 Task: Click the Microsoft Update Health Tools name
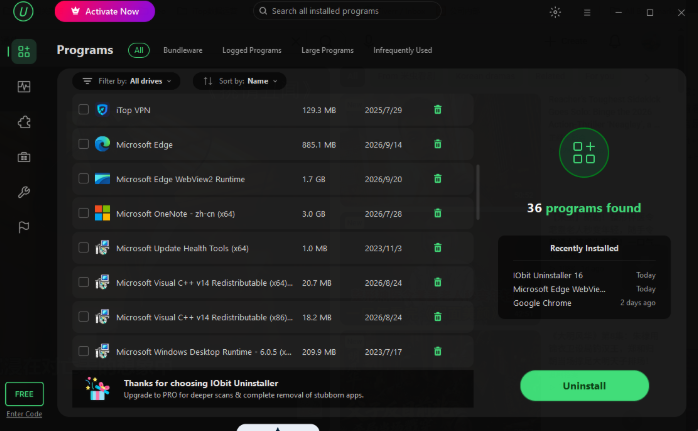[182, 248]
